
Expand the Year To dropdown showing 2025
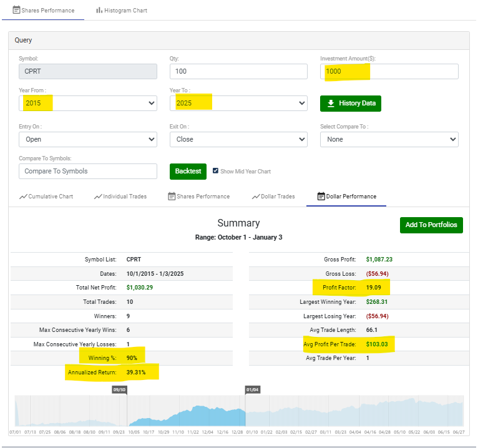pos(238,103)
